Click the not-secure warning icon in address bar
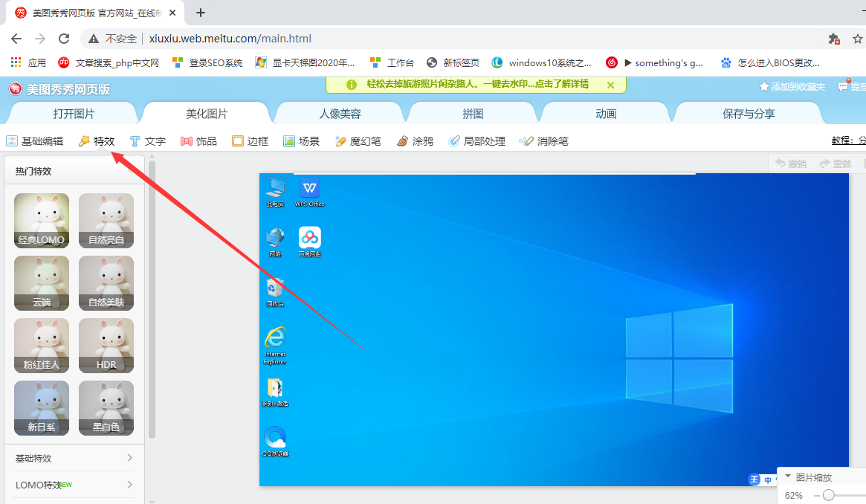The width and height of the screenshot is (866, 504). pyautogui.click(x=94, y=39)
